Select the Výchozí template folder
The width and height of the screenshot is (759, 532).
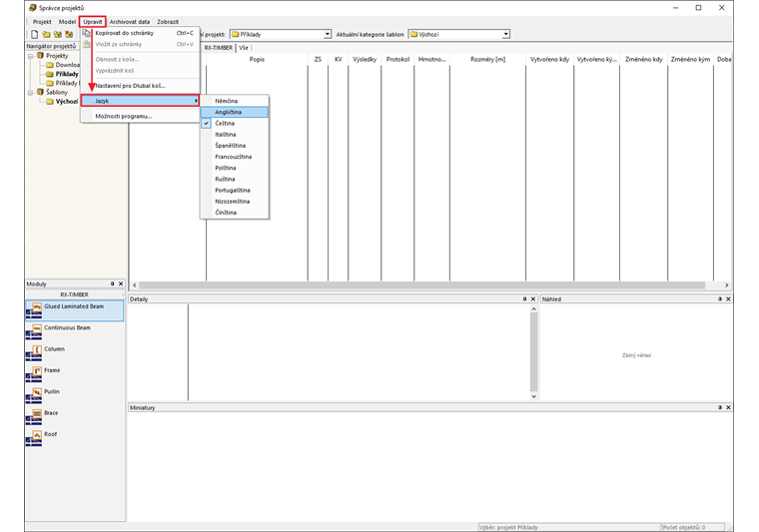[x=63, y=102]
